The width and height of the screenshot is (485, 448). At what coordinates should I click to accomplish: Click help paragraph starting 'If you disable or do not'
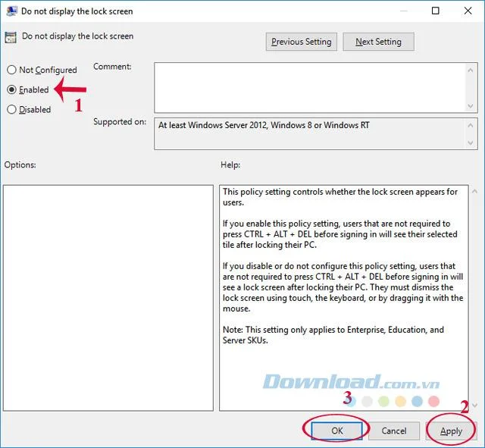click(x=343, y=287)
